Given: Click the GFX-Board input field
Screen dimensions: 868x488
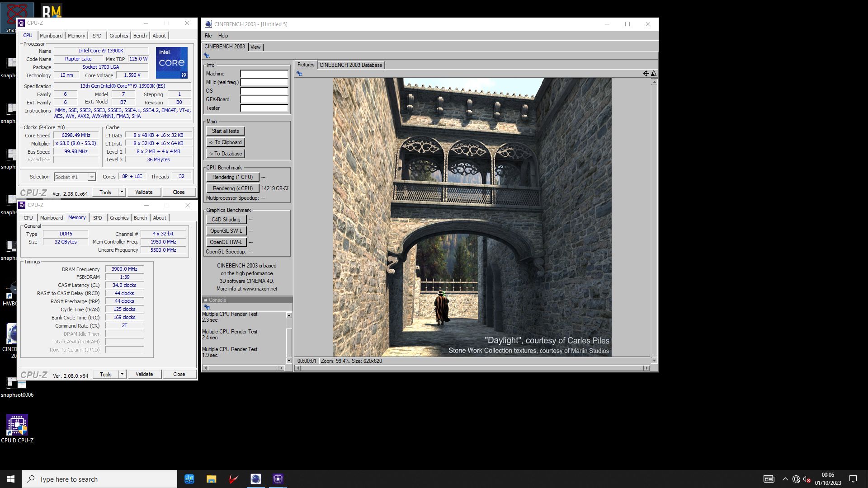Looking at the screenshot, I should pyautogui.click(x=264, y=99).
